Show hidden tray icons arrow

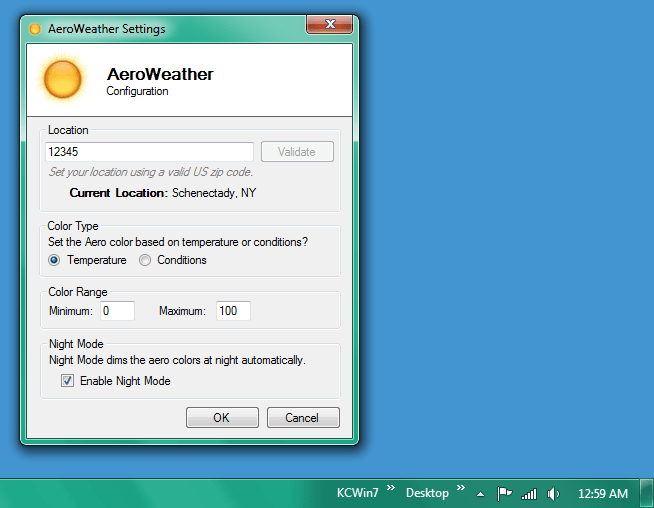[480, 494]
